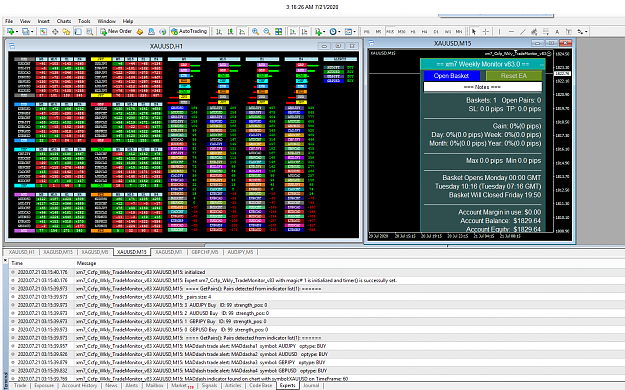Screen dimensions: 625x390
Task: Select the Cursor arrow tool
Action: click(x=474, y=32)
